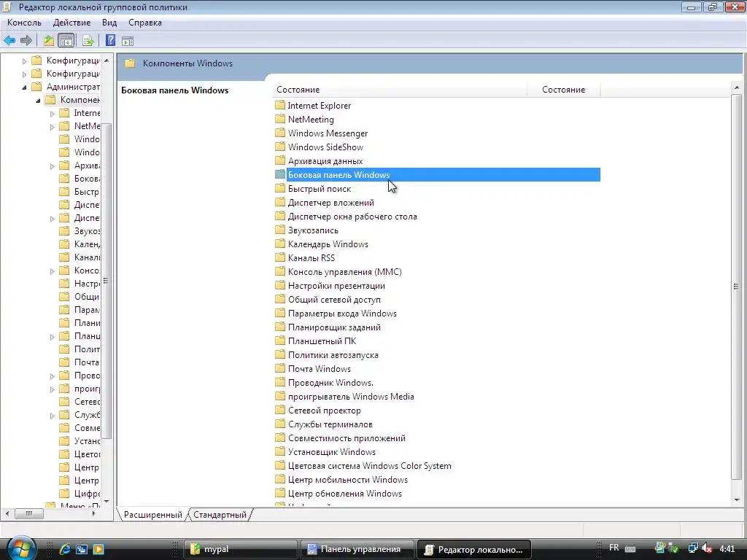This screenshot has width=747, height=560.
Task: Click the Export list toolbar icon
Action: (88, 41)
